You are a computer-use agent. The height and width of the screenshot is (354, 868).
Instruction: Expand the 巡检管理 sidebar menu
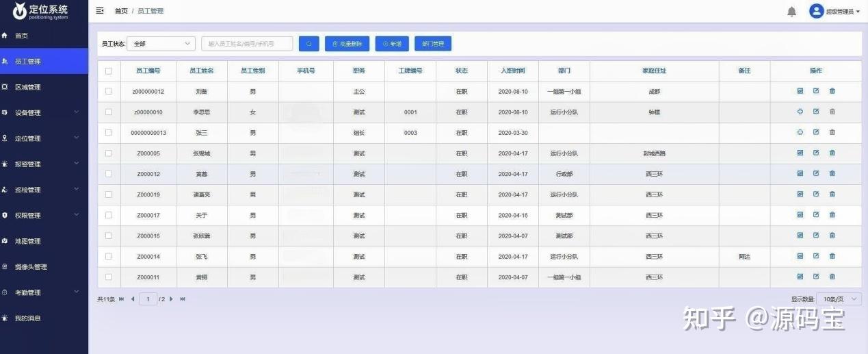click(44, 190)
